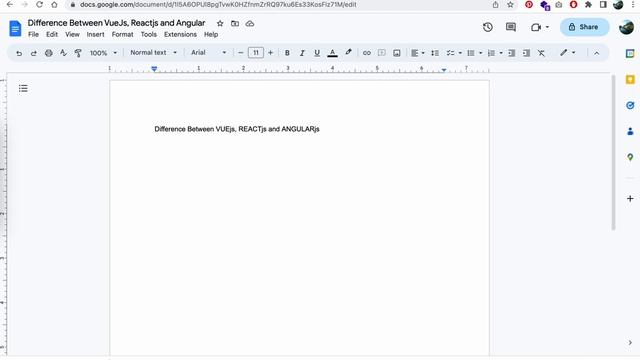Get add-ons with the plus icon
The image size is (640, 360).
(630, 198)
